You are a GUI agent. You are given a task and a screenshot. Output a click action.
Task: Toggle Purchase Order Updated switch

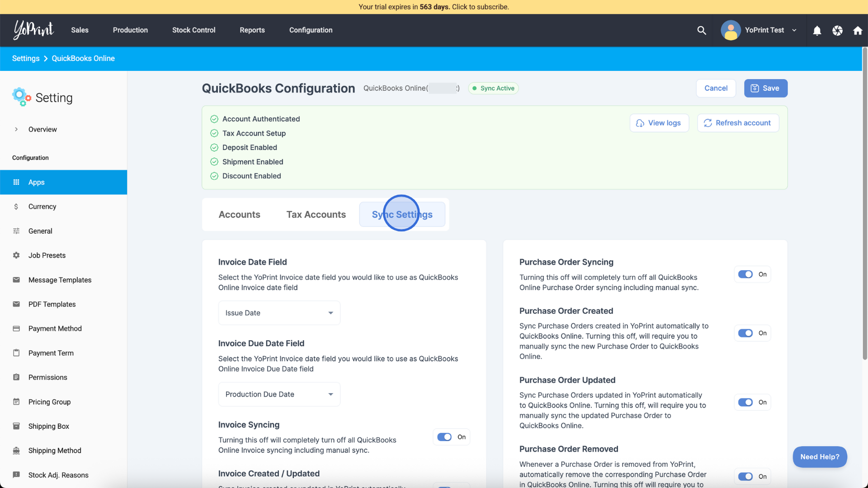click(x=745, y=402)
